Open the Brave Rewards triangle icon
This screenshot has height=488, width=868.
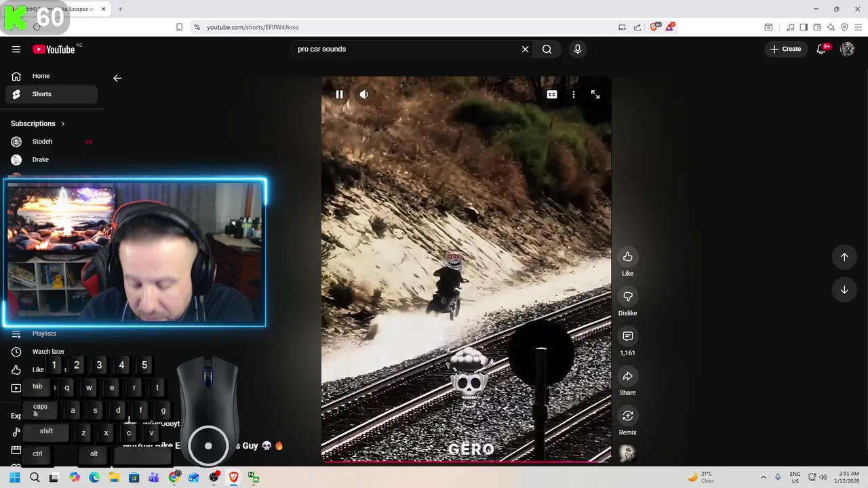[670, 27]
